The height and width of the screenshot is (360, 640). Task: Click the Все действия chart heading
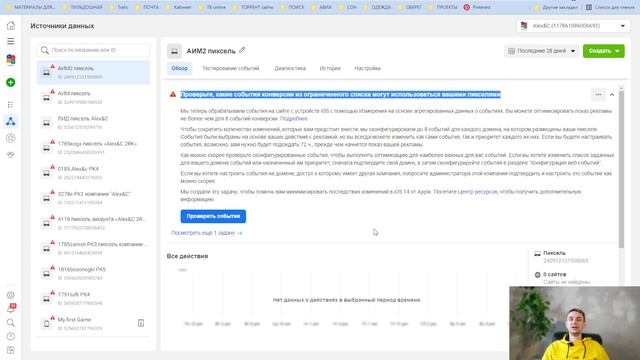(x=187, y=256)
